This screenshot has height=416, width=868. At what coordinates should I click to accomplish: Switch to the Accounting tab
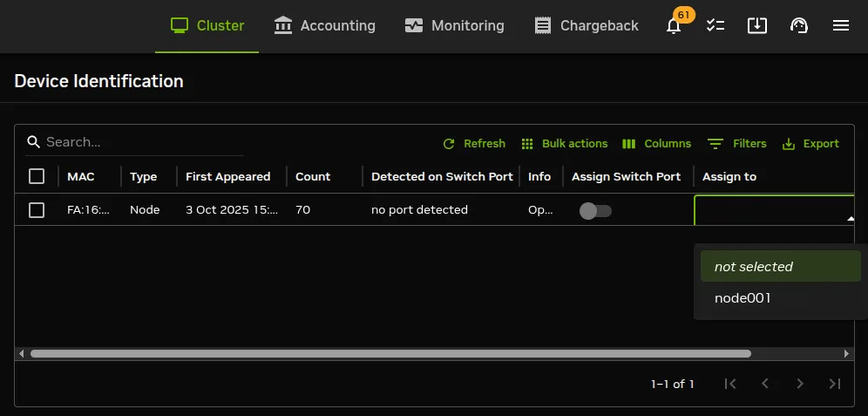point(324,25)
